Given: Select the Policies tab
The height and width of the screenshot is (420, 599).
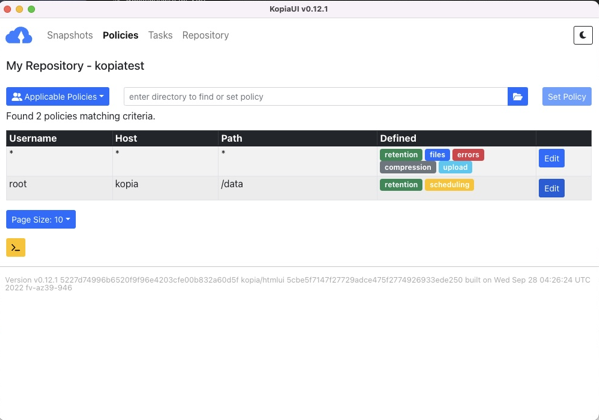Looking at the screenshot, I should [120, 35].
